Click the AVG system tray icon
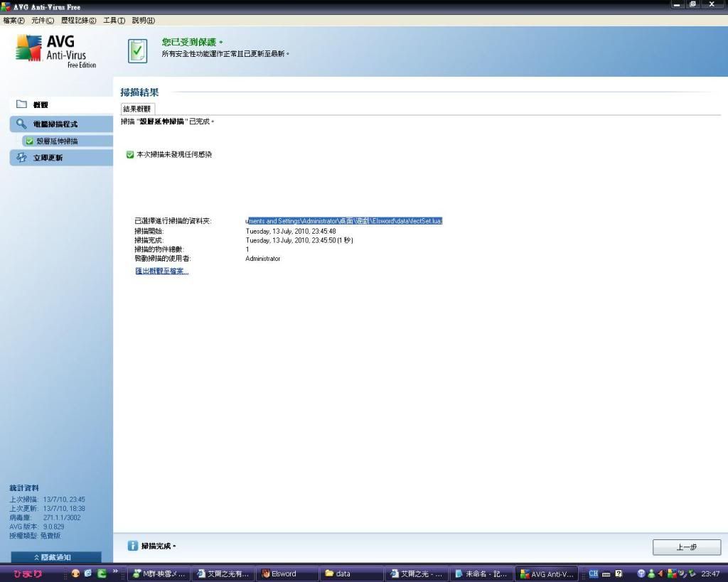Viewport: 728px width, 582px height. tap(672, 573)
